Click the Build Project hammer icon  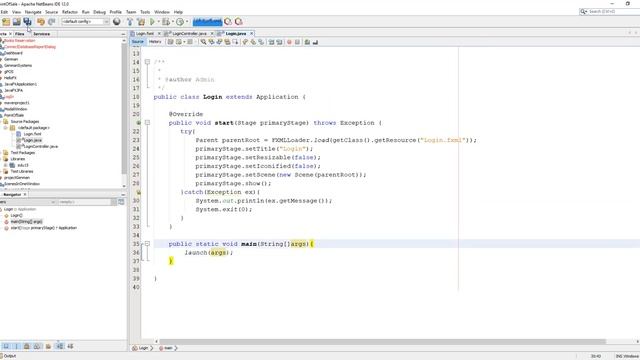tap(130, 22)
